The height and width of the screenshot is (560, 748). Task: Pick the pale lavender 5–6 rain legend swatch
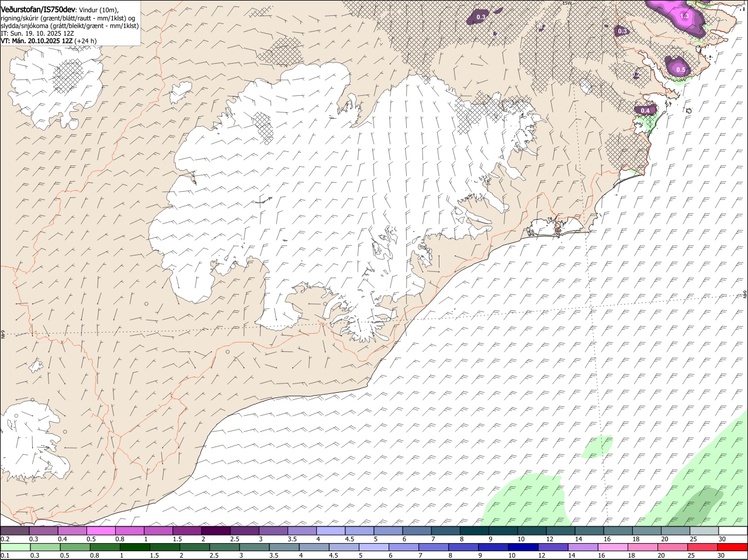pyautogui.click(x=374, y=547)
